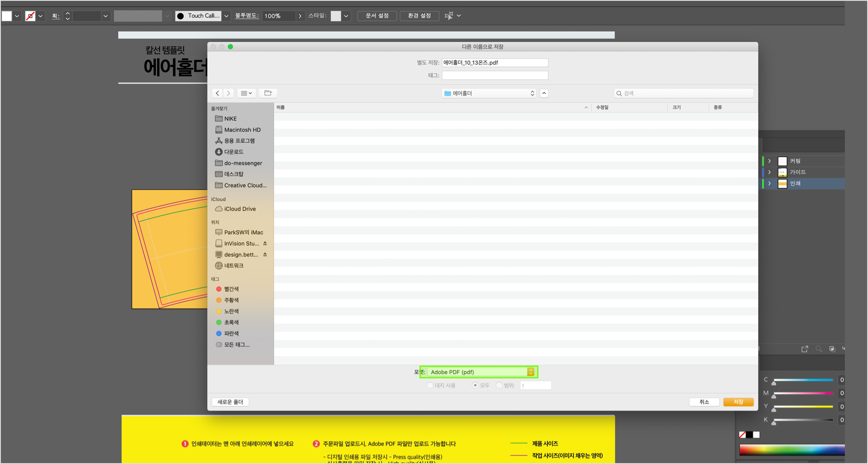Click the 검색 search field
This screenshot has height=464, width=868.
click(x=684, y=93)
